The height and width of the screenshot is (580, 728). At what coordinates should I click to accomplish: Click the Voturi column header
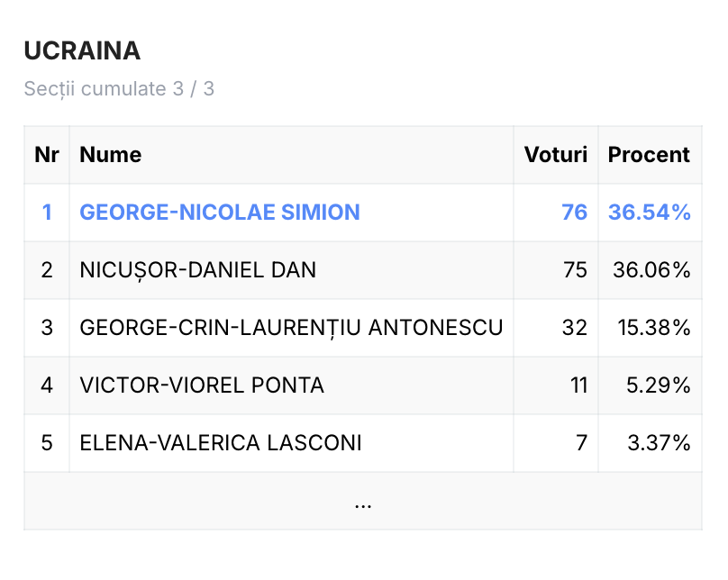pyautogui.click(x=556, y=155)
